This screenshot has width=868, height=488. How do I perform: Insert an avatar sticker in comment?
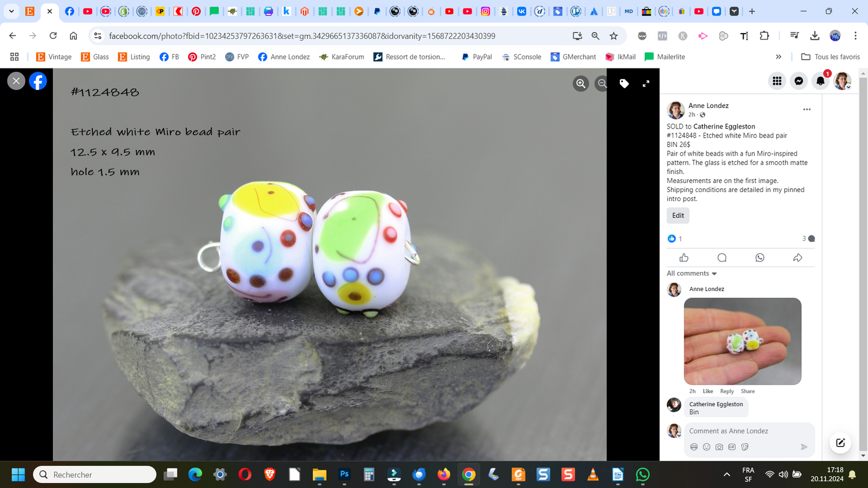(x=694, y=447)
